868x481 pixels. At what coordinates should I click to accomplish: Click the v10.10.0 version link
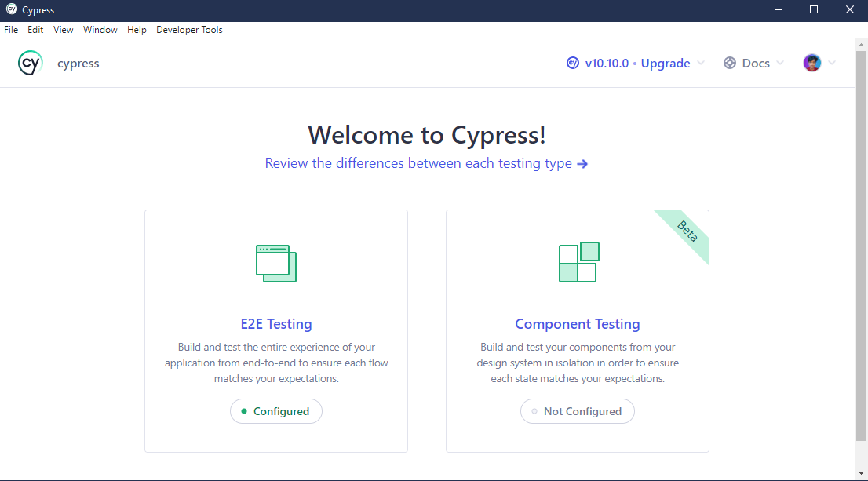point(608,63)
